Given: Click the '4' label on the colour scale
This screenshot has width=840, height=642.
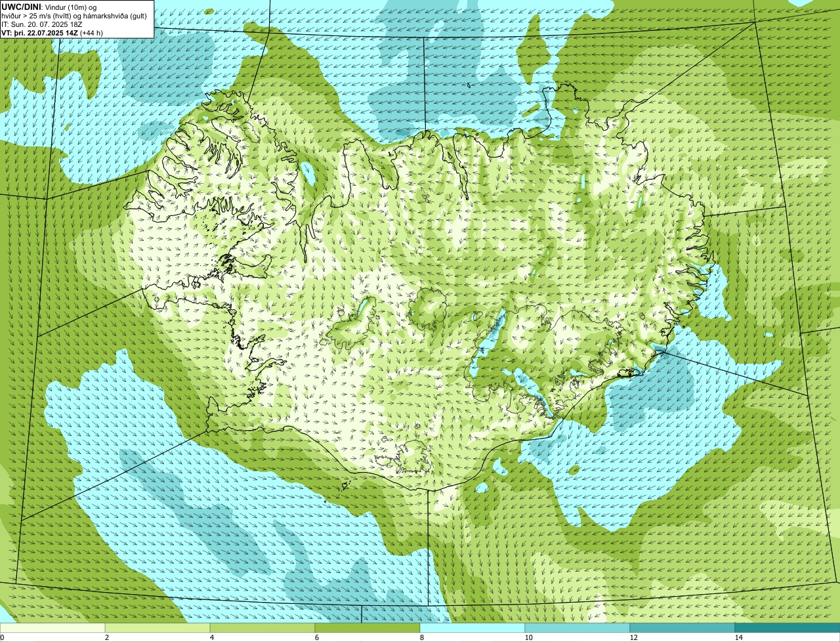Looking at the screenshot, I should 212,637.
